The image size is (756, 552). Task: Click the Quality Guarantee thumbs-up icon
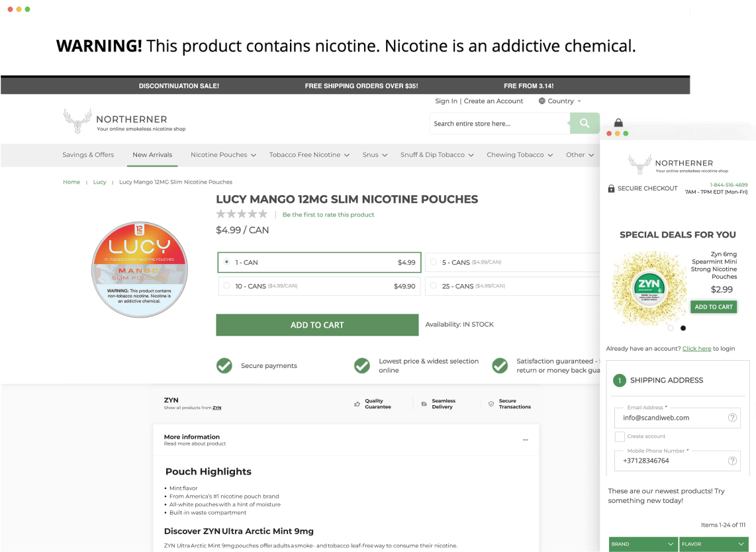tap(357, 404)
